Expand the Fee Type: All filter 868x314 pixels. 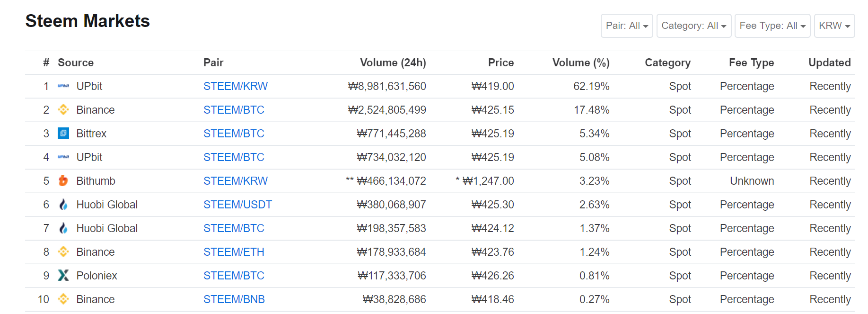(x=772, y=26)
